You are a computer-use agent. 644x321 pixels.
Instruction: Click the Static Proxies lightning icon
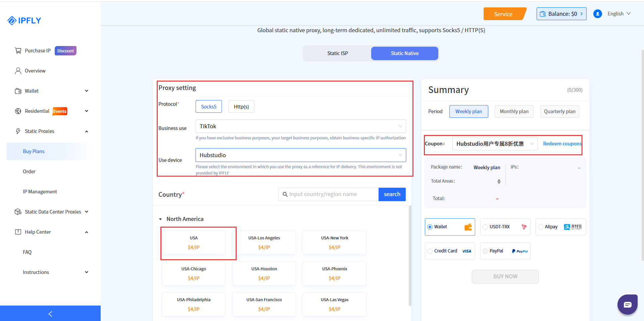18,131
